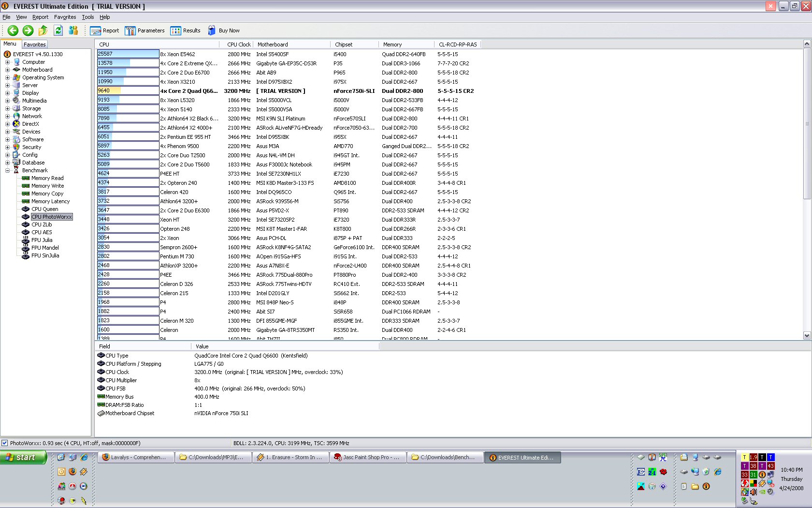Toggle the PhotoWorxx status bar checkbox
The height and width of the screenshot is (508, 812).
tap(5, 443)
